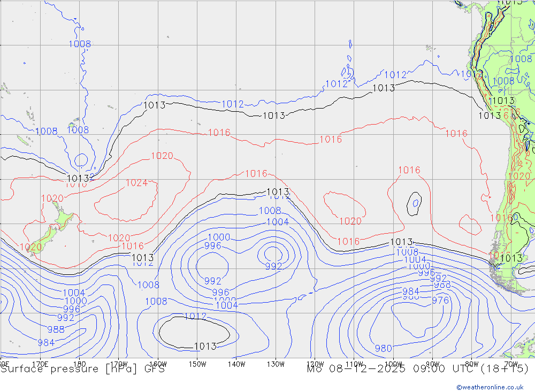Click the blue 976 isobar label
The width and height of the screenshot is (535, 392).
(440, 300)
